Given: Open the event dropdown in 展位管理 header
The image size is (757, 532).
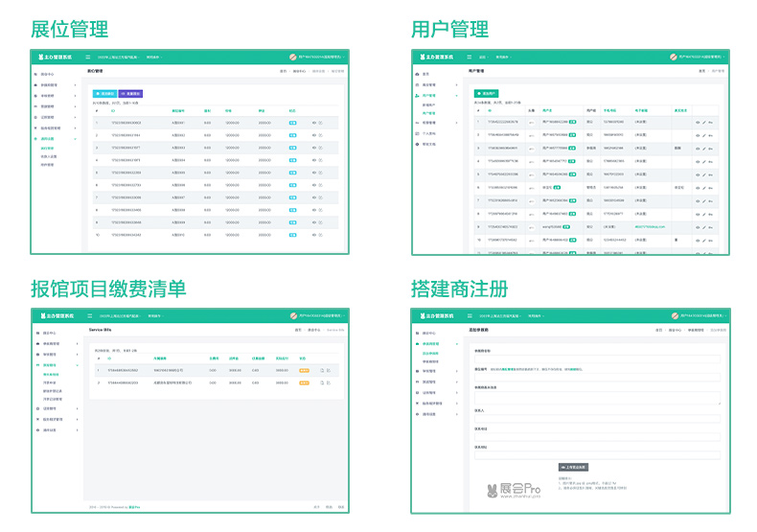Looking at the screenshot, I should tap(119, 57).
